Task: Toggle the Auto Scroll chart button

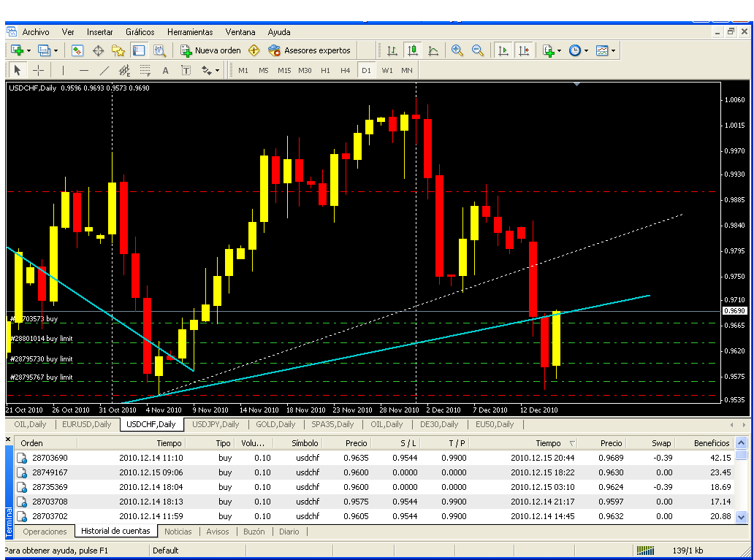Action: 503,50
